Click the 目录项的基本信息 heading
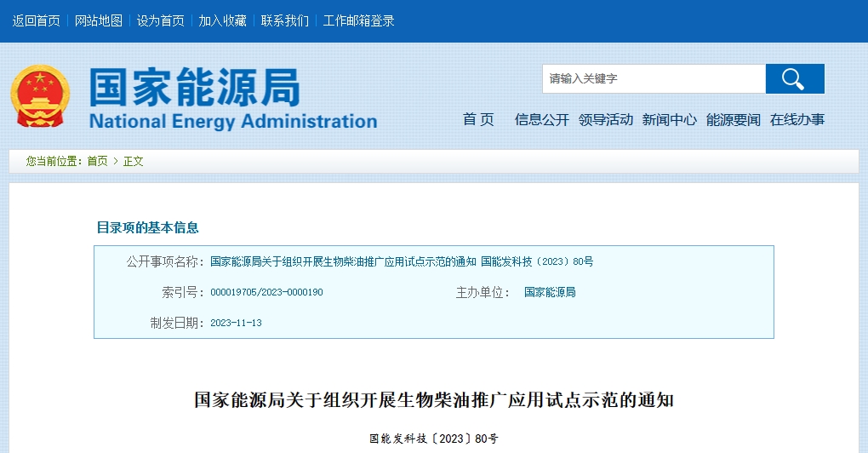Viewport: 868px width, 453px height. (147, 227)
